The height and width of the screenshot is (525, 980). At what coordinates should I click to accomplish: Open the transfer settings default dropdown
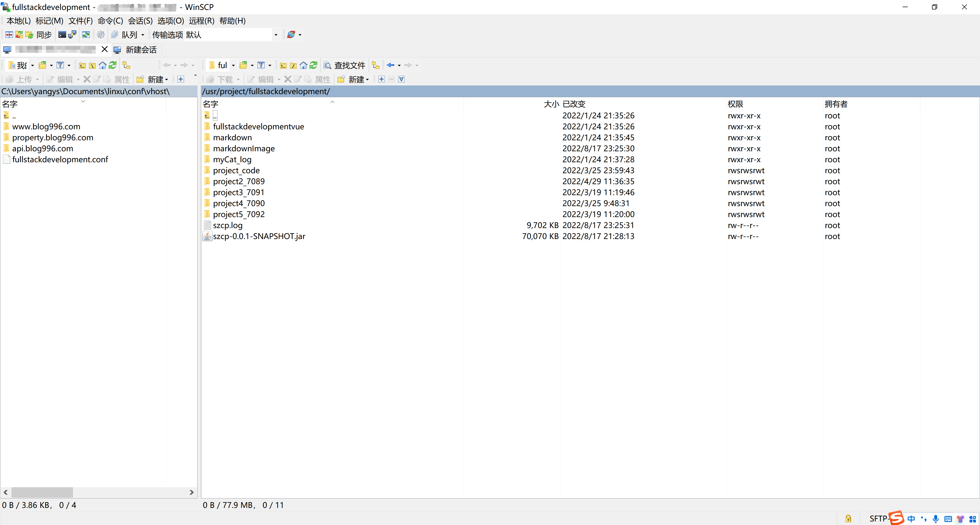click(276, 35)
